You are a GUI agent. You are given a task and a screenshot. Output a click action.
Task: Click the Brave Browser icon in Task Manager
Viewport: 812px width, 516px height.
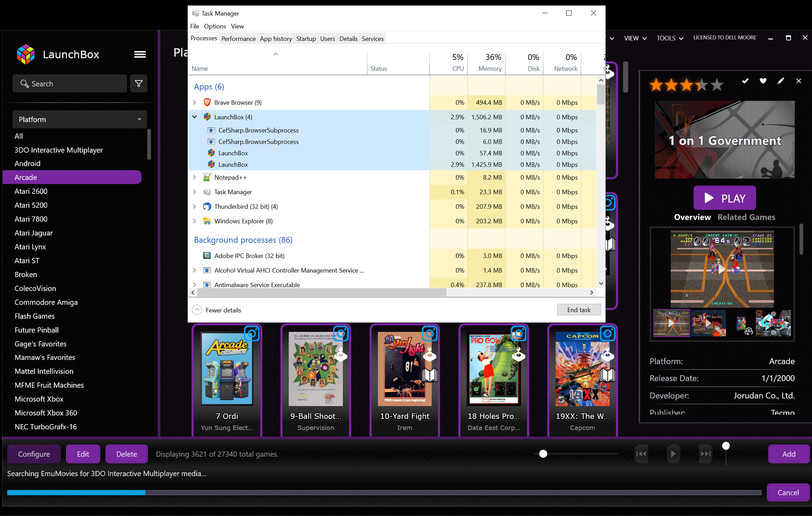(207, 102)
